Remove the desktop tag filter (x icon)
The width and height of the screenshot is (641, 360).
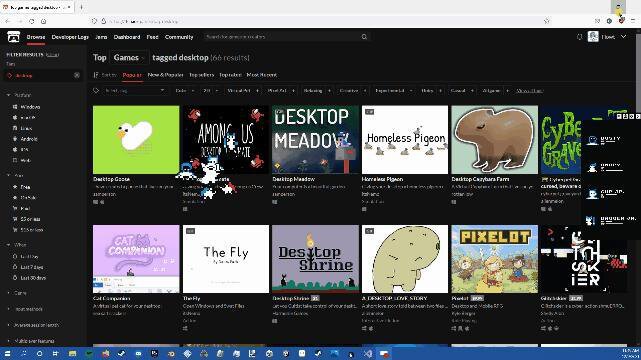coord(76,76)
